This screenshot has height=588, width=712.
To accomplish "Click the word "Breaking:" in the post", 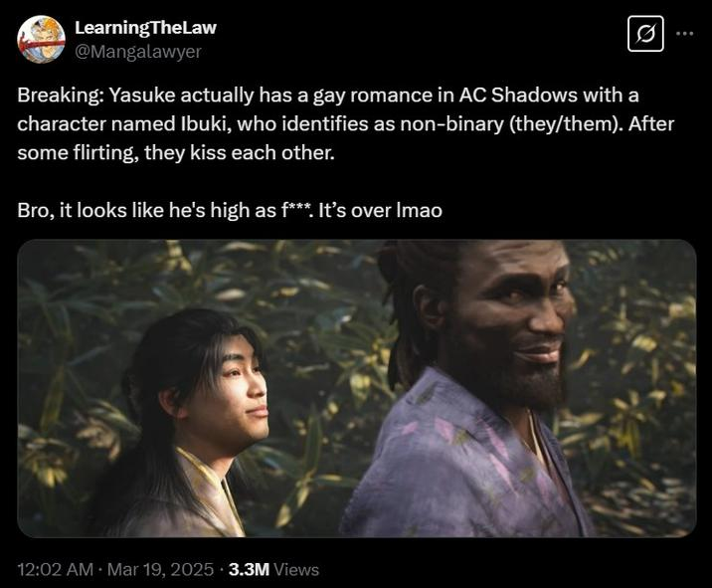I will 61,95.
